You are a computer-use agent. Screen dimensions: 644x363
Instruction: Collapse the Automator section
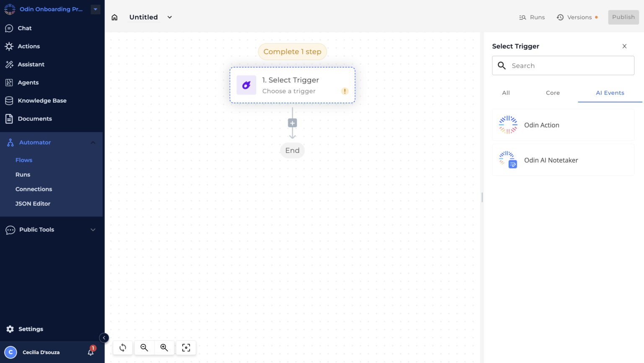(x=93, y=142)
